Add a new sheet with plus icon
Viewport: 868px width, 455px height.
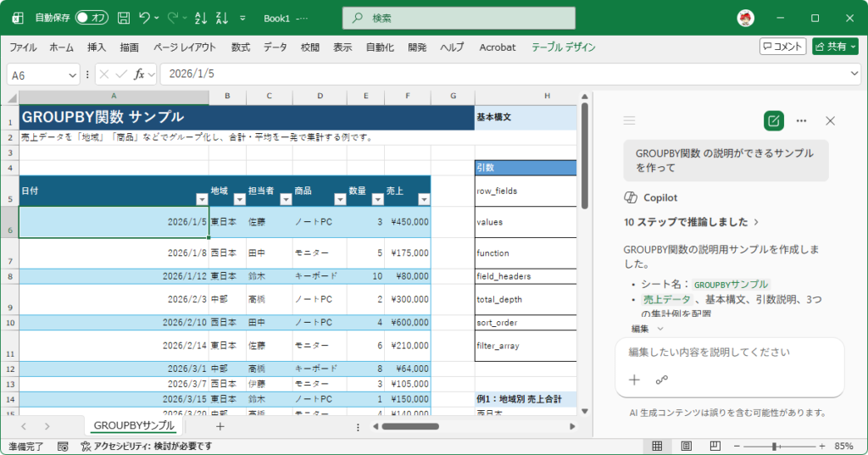(220, 426)
